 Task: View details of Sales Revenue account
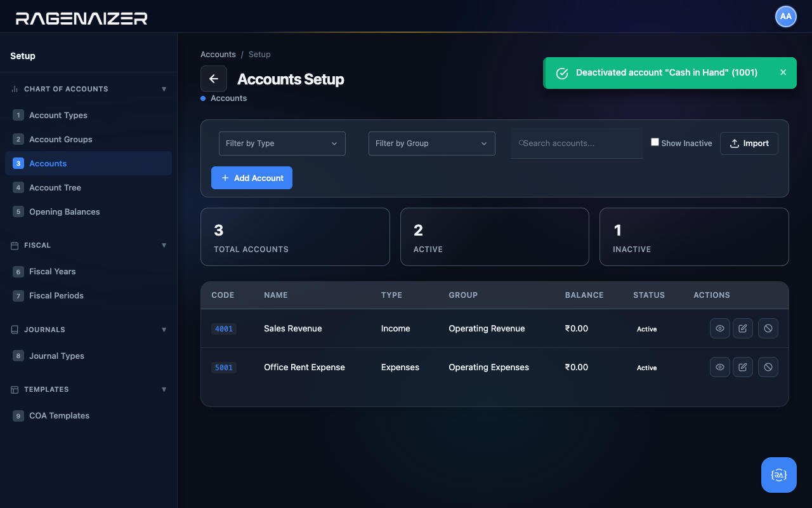[x=720, y=328]
